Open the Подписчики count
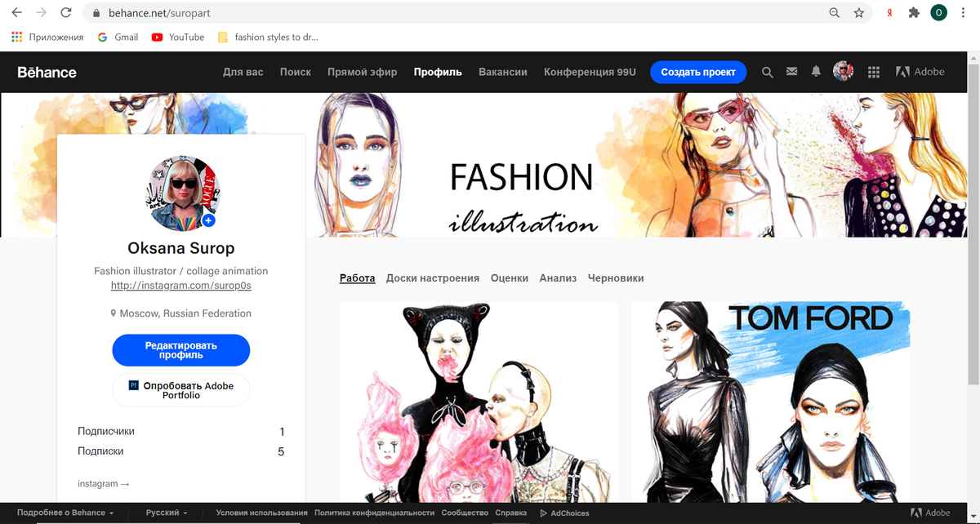980x524 pixels. click(x=180, y=431)
